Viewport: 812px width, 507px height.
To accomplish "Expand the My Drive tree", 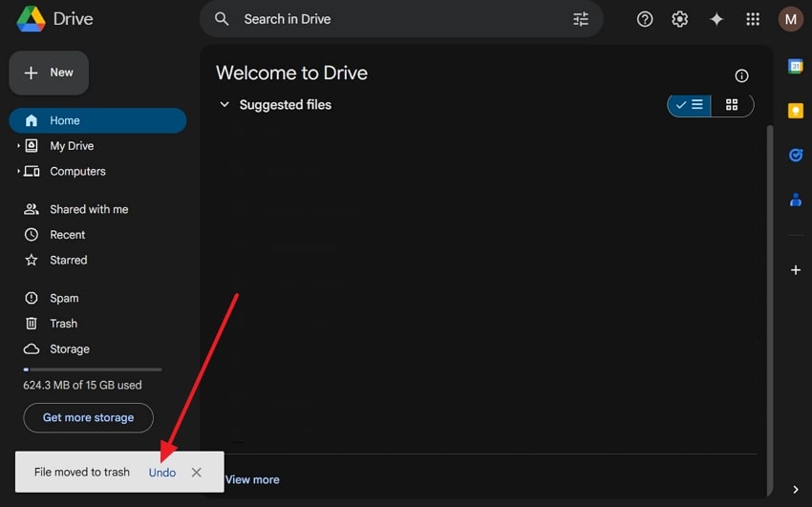I will 18,146.
